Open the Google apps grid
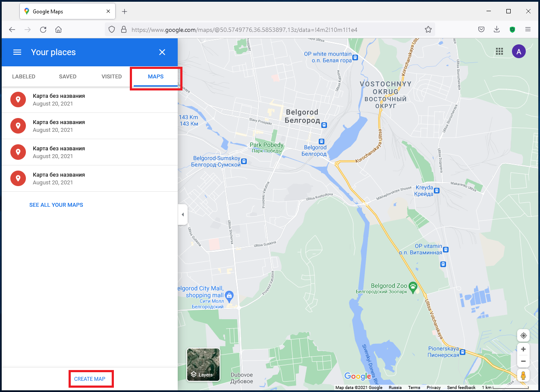Image resolution: width=540 pixels, height=392 pixels. pyautogui.click(x=499, y=52)
